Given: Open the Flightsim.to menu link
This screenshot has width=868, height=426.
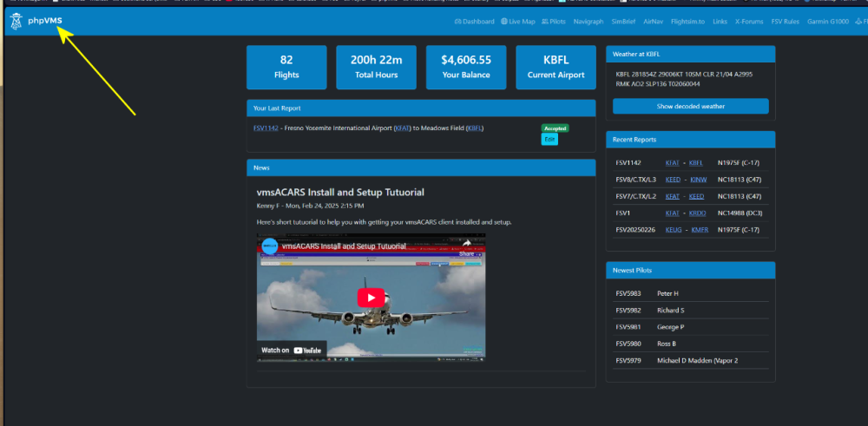Looking at the screenshot, I should (x=687, y=22).
